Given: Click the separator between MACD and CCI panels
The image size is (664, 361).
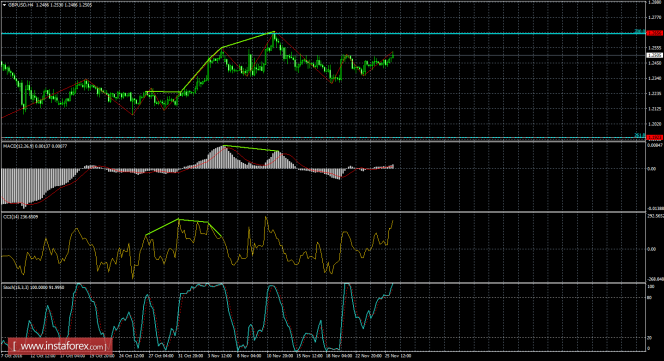Looking at the screenshot, I should point(322,212).
